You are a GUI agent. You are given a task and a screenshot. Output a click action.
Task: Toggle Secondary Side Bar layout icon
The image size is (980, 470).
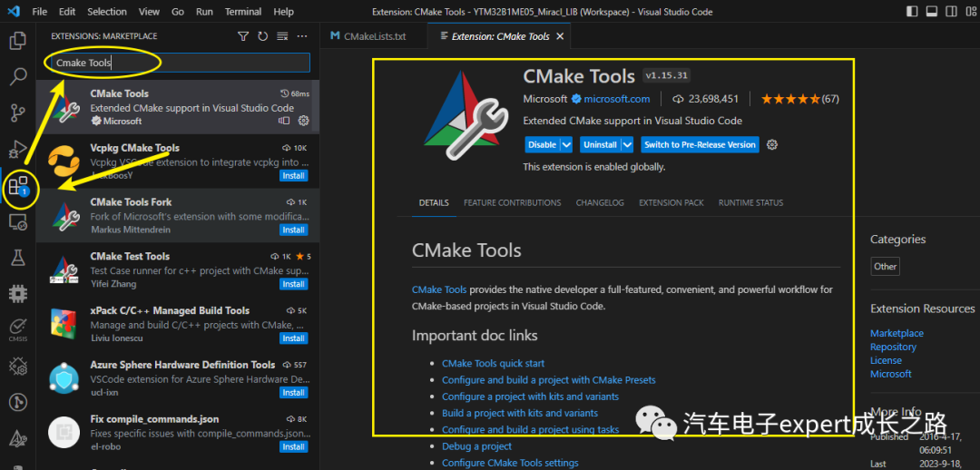pyautogui.click(x=950, y=11)
